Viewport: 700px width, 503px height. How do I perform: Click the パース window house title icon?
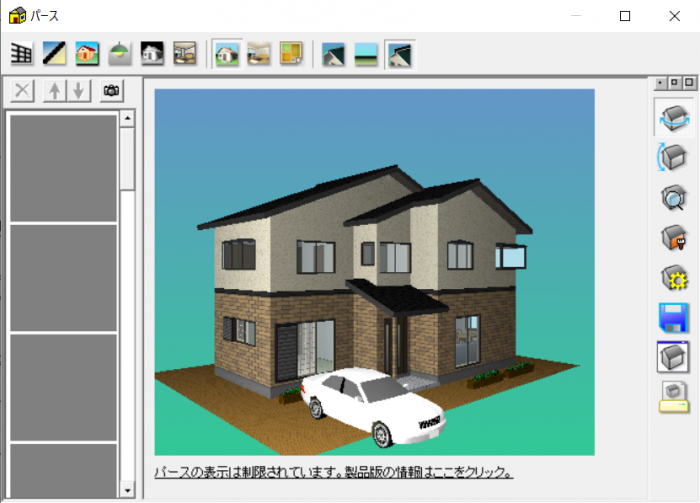point(17,16)
